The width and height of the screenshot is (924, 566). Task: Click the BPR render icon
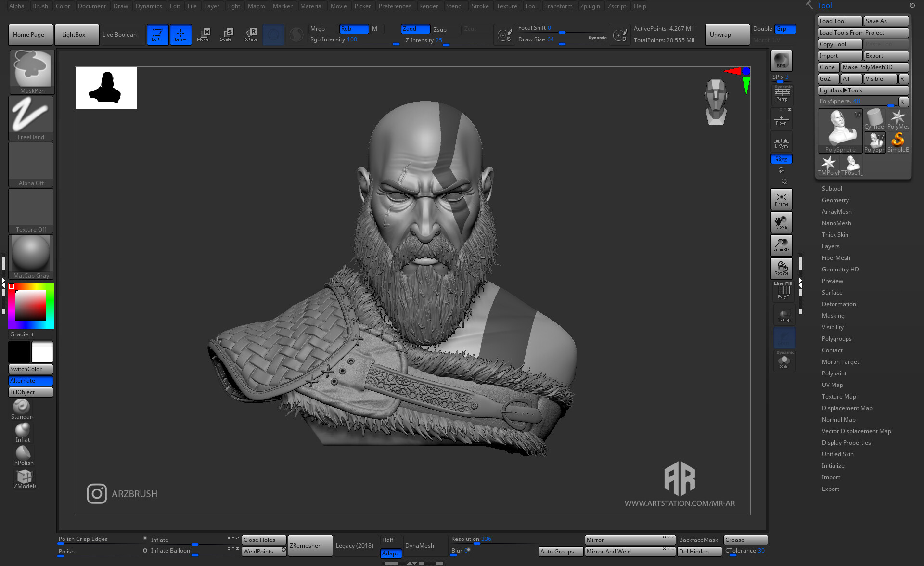click(x=781, y=60)
